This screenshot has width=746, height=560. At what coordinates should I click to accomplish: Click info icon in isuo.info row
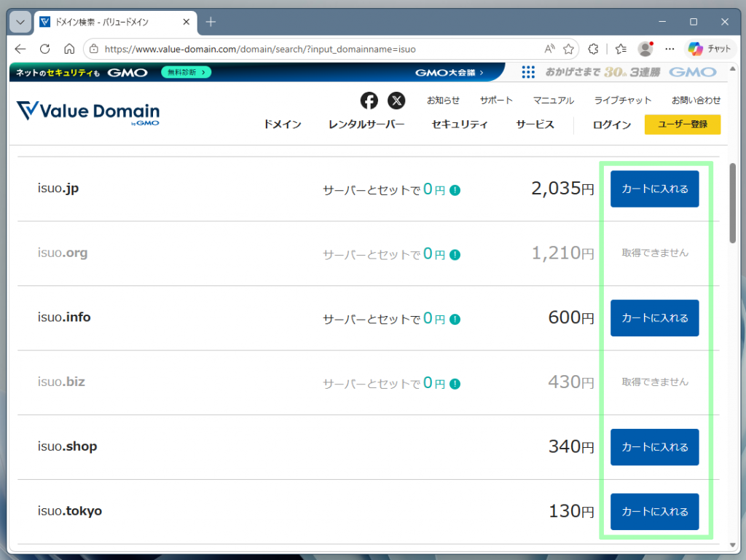point(455,320)
